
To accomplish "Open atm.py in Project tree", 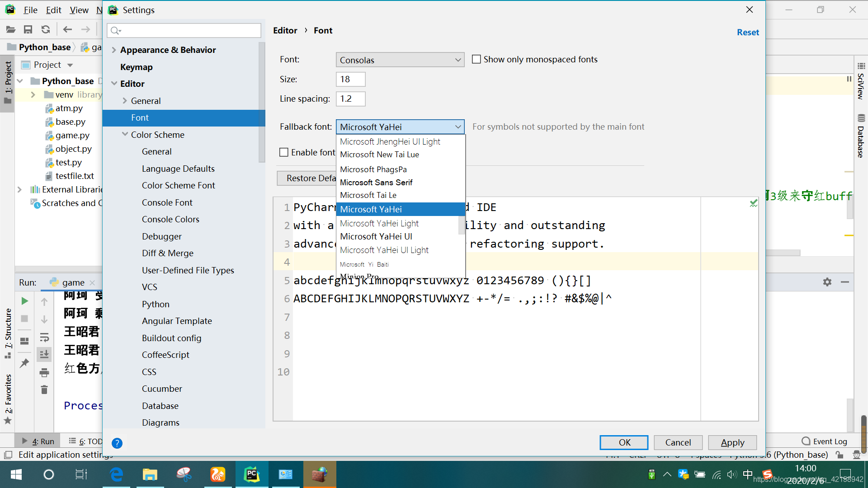I will tap(69, 108).
